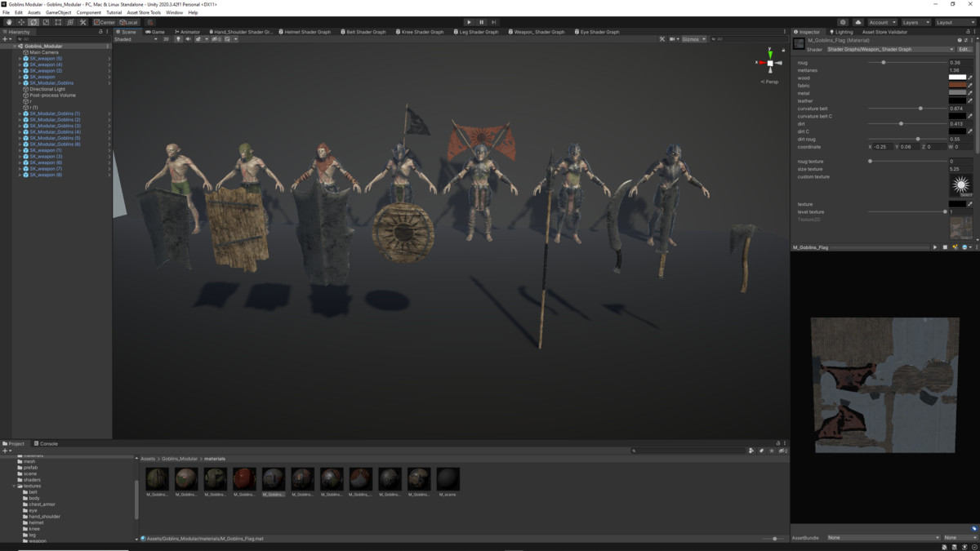Open the Component menu

(x=89, y=13)
